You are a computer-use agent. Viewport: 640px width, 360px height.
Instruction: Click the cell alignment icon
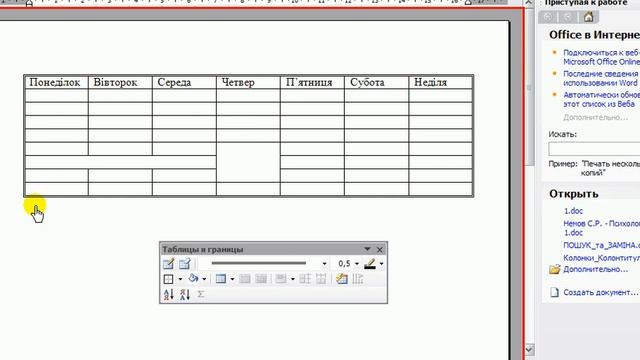pyautogui.click(x=281, y=279)
